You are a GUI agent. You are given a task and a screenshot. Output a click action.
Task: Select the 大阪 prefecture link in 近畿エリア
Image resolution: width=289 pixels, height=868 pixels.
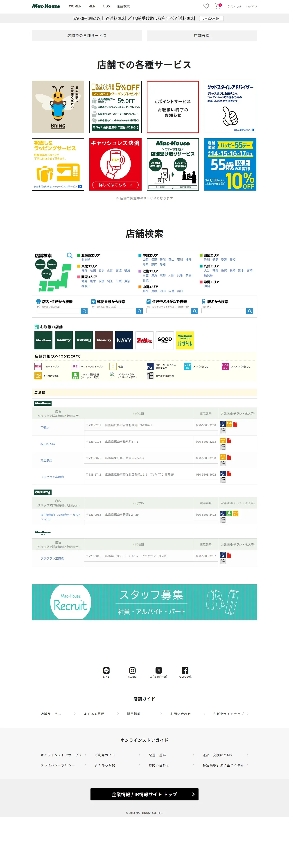pyautogui.click(x=171, y=275)
